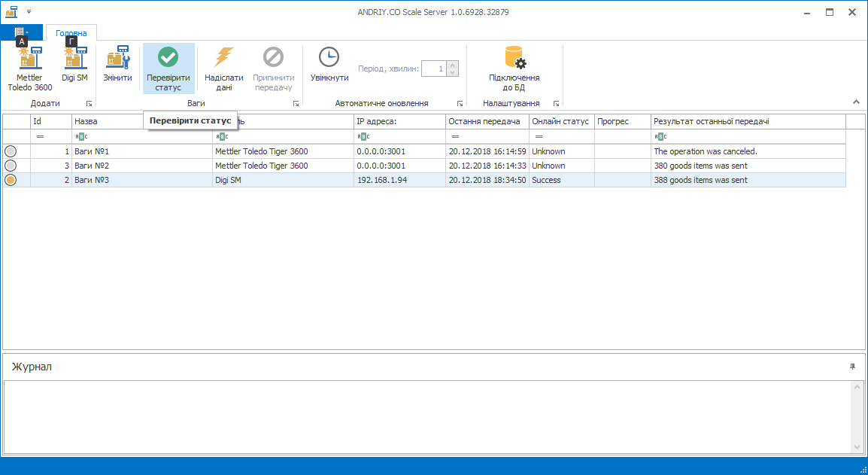Click the 20.12.2018 18:34:50 transfer time cell
868x475 pixels.
pos(487,180)
